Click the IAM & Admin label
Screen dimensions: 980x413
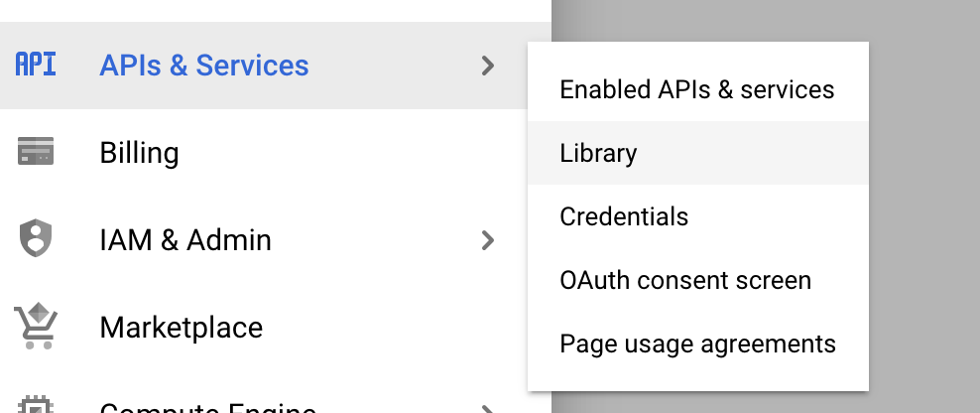click(x=185, y=239)
